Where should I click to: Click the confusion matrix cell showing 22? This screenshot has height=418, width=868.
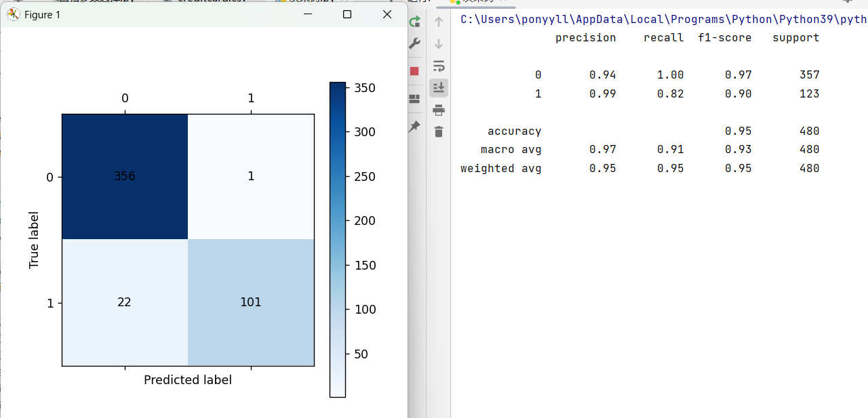click(x=125, y=302)
